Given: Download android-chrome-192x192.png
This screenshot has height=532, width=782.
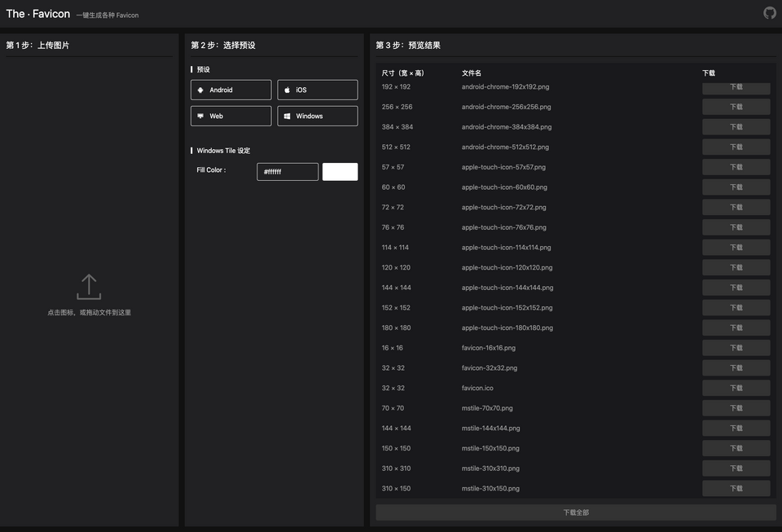Looking at the screenshot, I should point(736,88).
